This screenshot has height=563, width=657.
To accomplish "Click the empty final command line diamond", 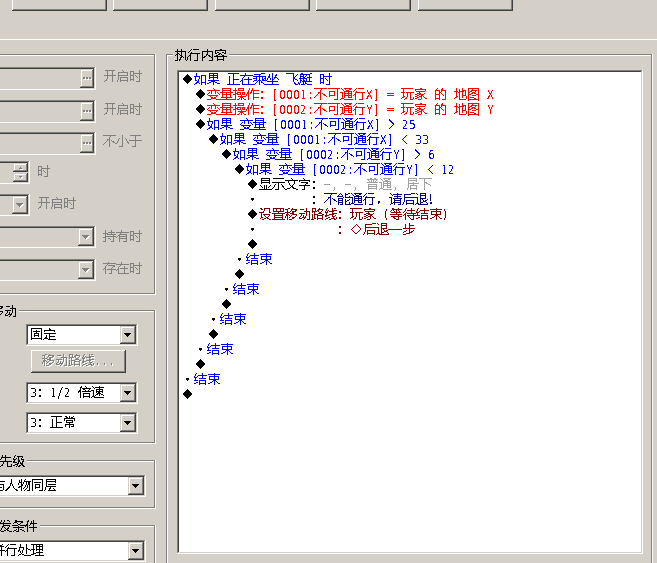I will pyautogui.click(x=188, y=394).
